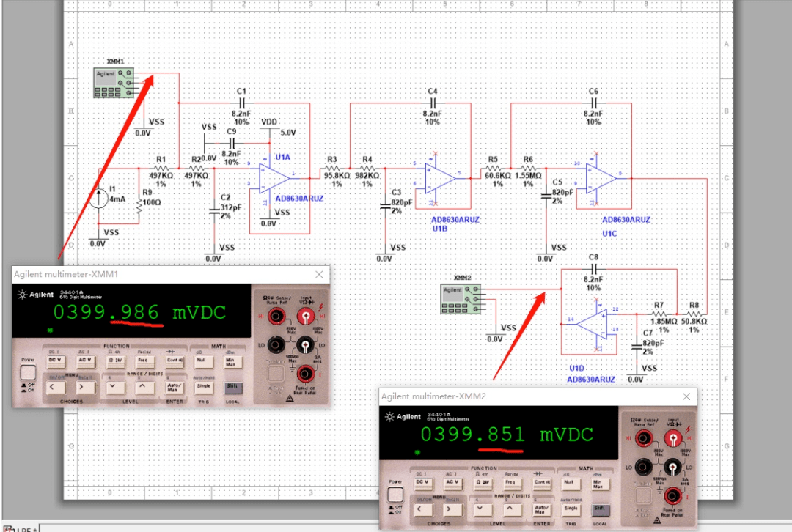Image resolution: width=792 pixels, height=532 pixels.
Task: Select capacitor C2 312pF
Action: tap(214, 210)
